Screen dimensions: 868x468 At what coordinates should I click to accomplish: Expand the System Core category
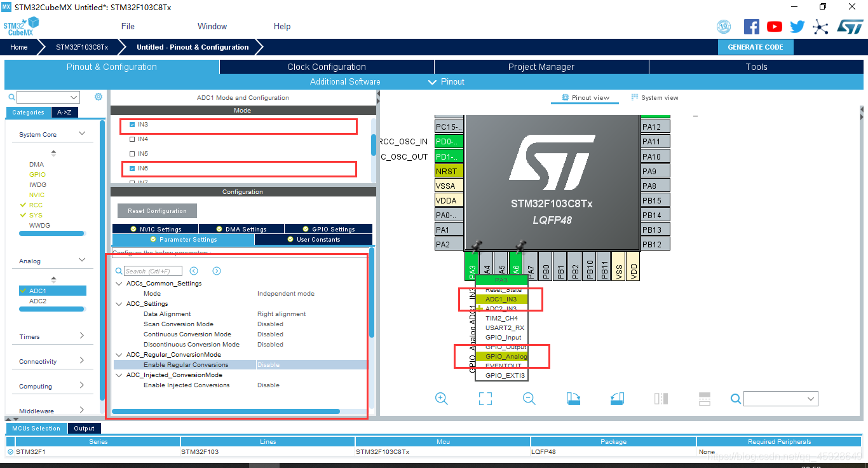tap(82, 134)
